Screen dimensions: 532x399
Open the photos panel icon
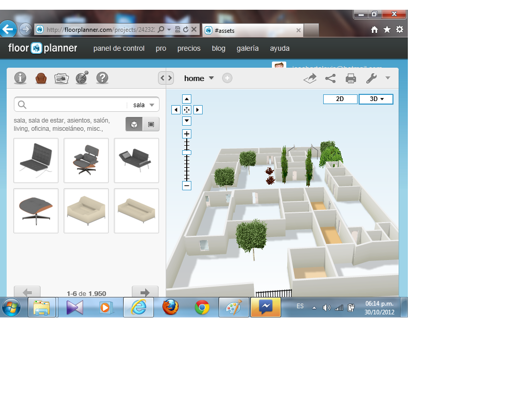(62, 78)
